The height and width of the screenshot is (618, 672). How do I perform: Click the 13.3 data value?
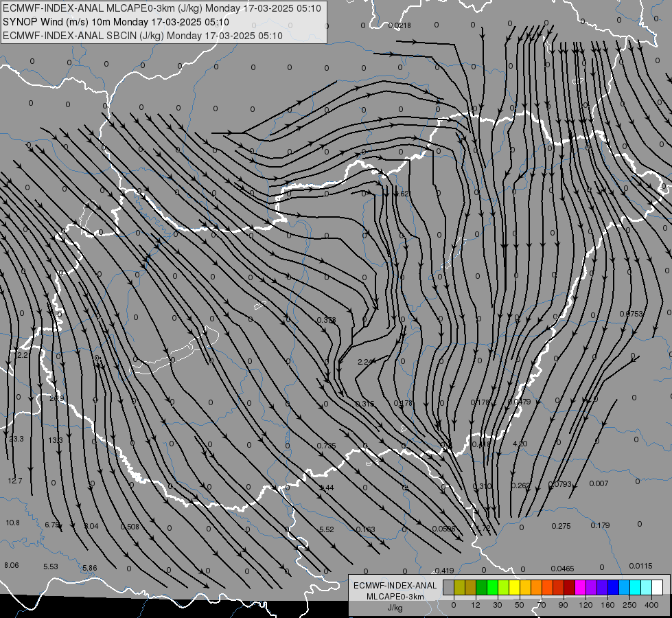(56, 440)
